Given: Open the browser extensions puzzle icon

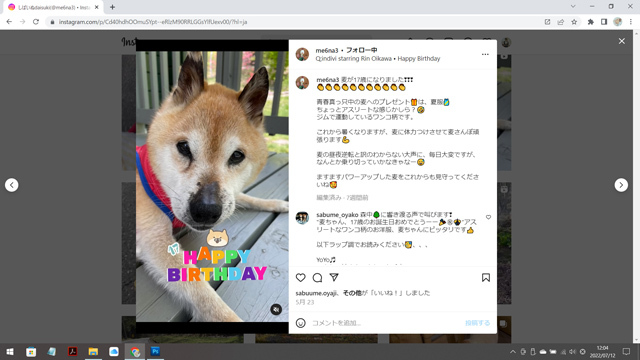Looking at the screenshot, I should 591,22.
